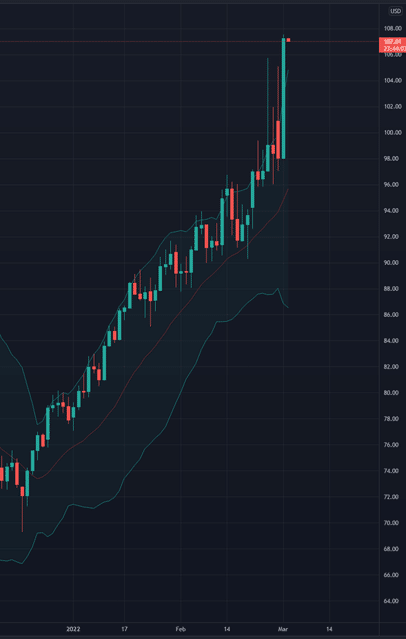Select the tall green candle peaking near 107
406x639 pixels.
point(283,98)
